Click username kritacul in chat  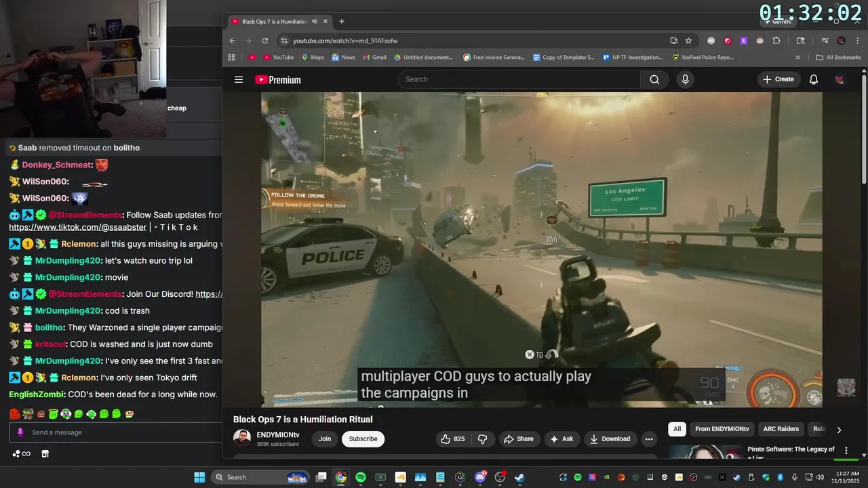point(50,344)
